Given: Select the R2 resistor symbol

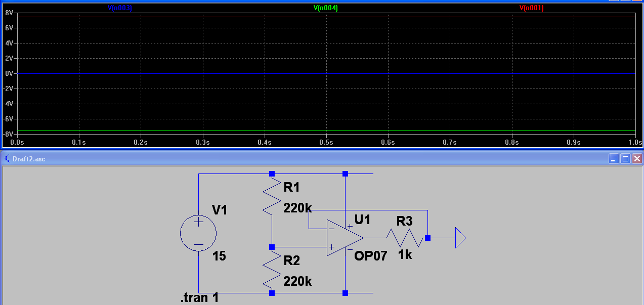Looking at the screenshot, I should 272,271.
